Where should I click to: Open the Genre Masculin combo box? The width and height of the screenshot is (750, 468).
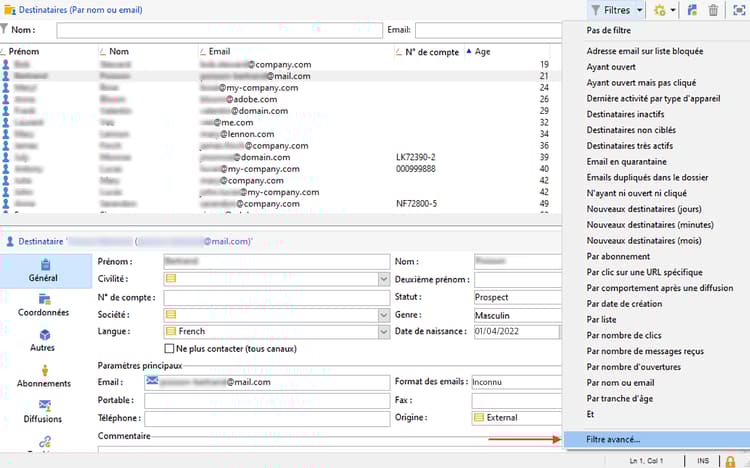(x=518, y=315)
